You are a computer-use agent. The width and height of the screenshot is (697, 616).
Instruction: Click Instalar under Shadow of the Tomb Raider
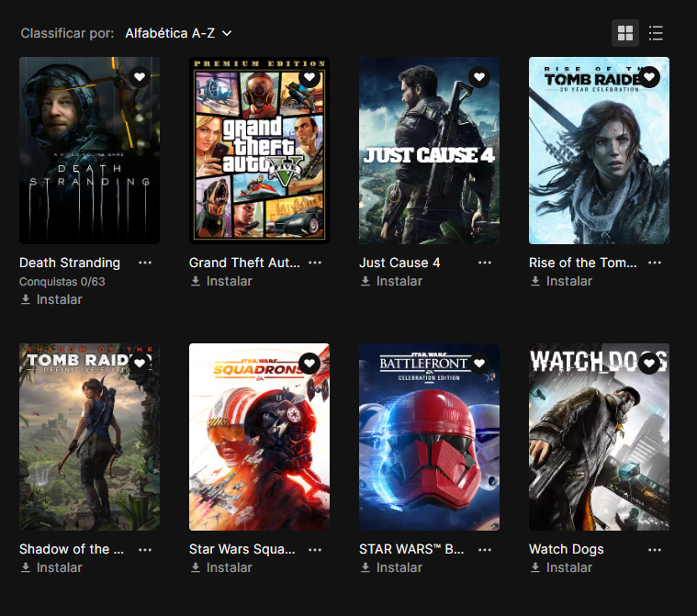51,567
